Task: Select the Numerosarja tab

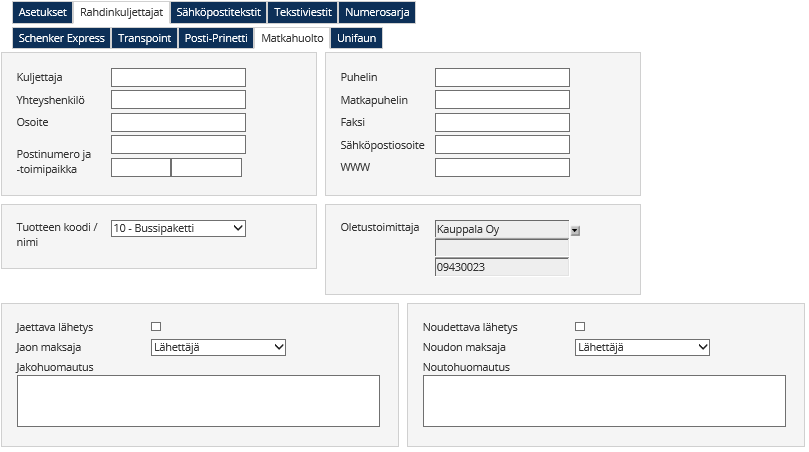Action: pyautogui.click(x=375, y=13)
